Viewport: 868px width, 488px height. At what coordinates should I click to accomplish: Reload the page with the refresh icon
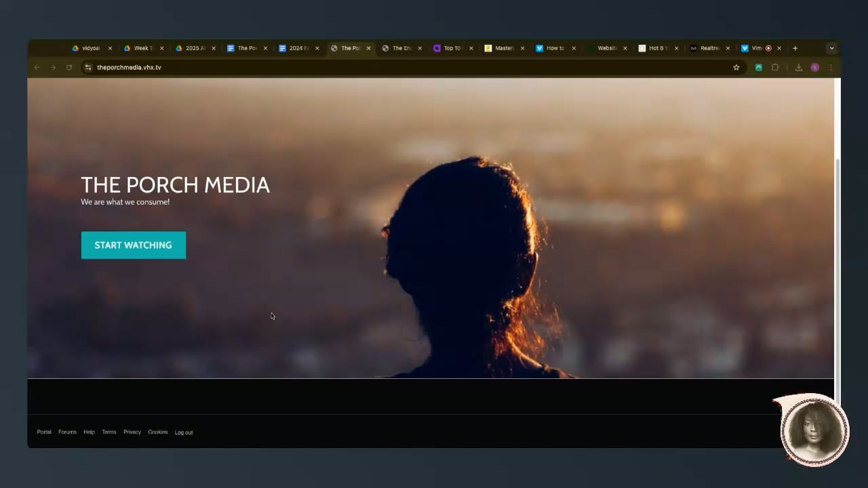(69, 67)
